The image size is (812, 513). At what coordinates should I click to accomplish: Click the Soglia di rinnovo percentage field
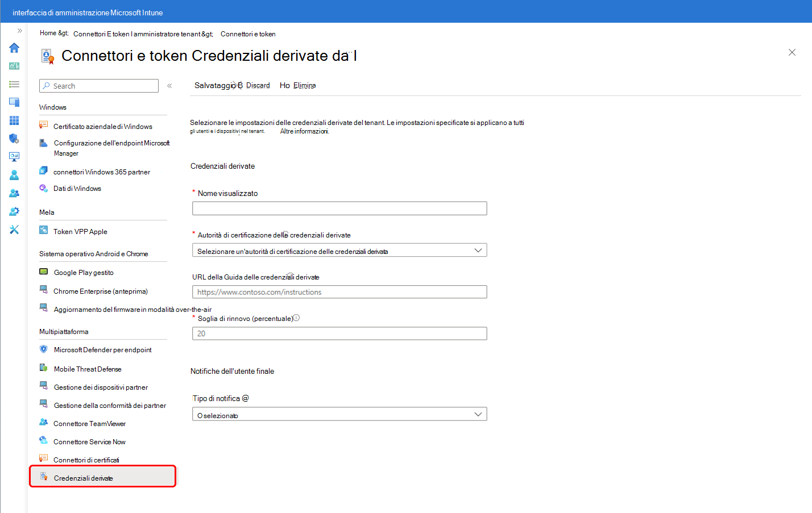point(339,333)
